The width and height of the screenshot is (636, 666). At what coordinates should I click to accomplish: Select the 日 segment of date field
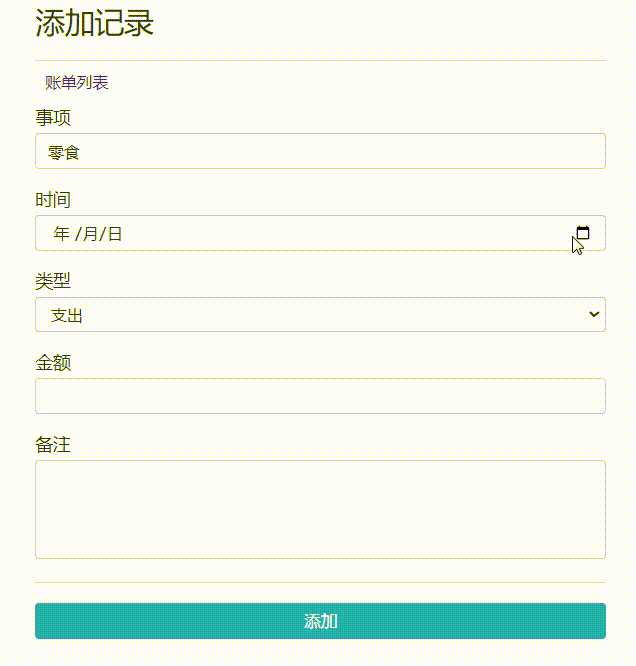coord(115,234)
